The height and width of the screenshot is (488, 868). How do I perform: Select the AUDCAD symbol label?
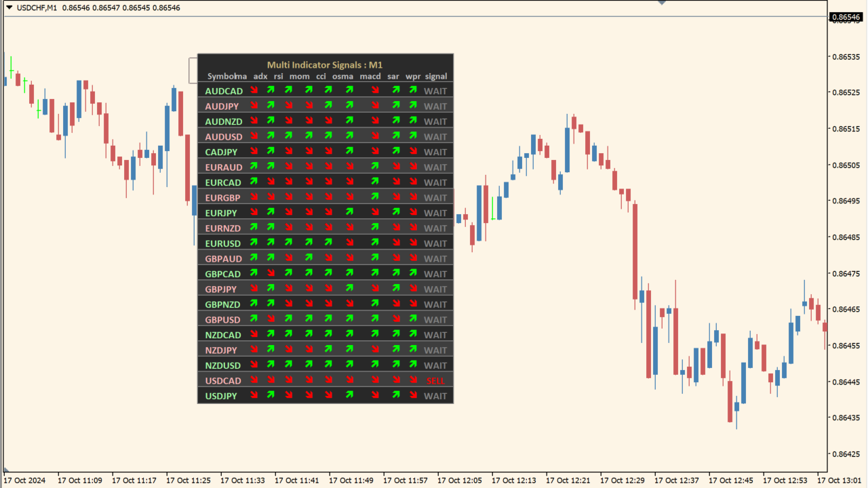tap(224, 91)
